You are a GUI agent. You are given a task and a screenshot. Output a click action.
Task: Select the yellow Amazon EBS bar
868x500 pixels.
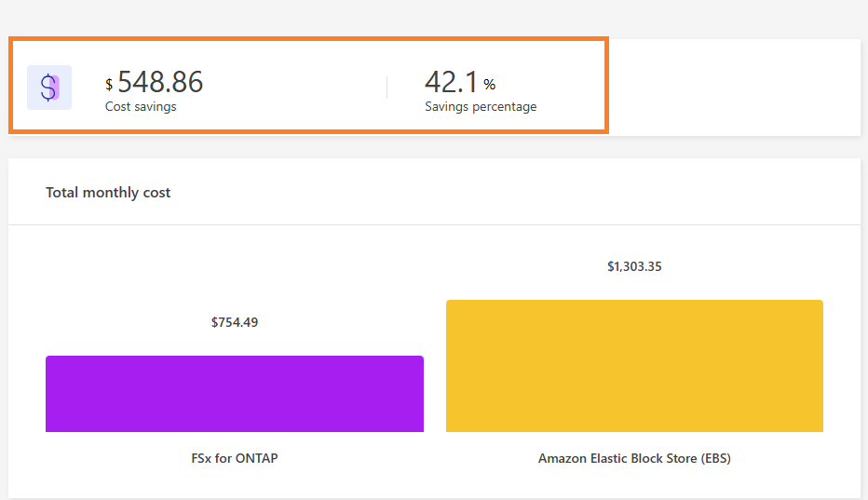tap(634, 366)
